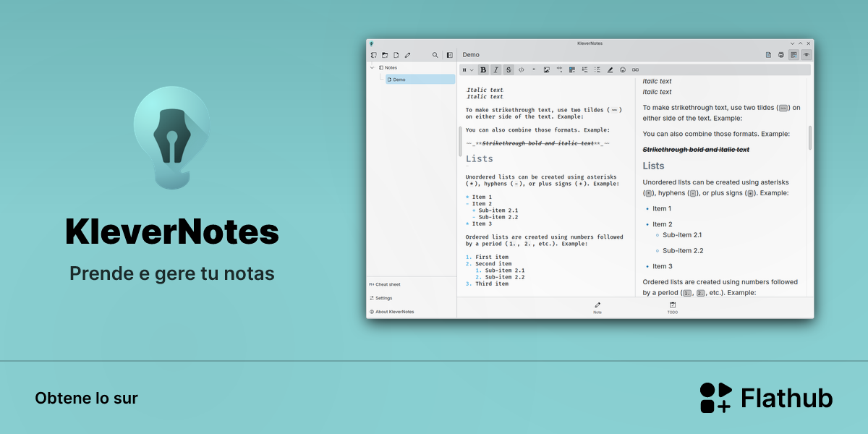Create a new group folder icon
Screen dimensions: 868x434
click(x=385, y=55)
